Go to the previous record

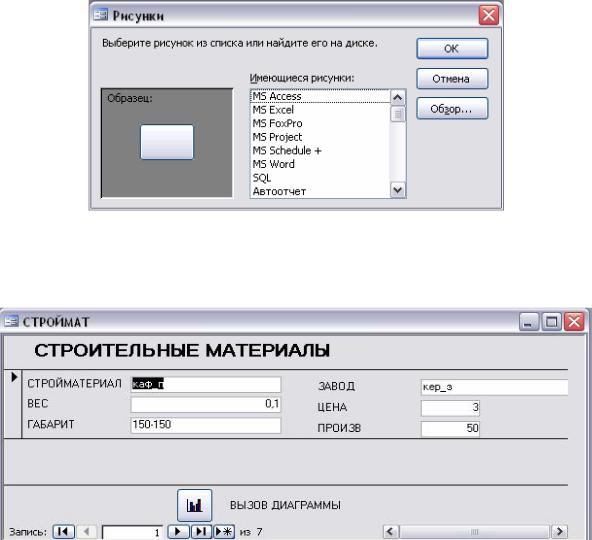pos(86,532)
